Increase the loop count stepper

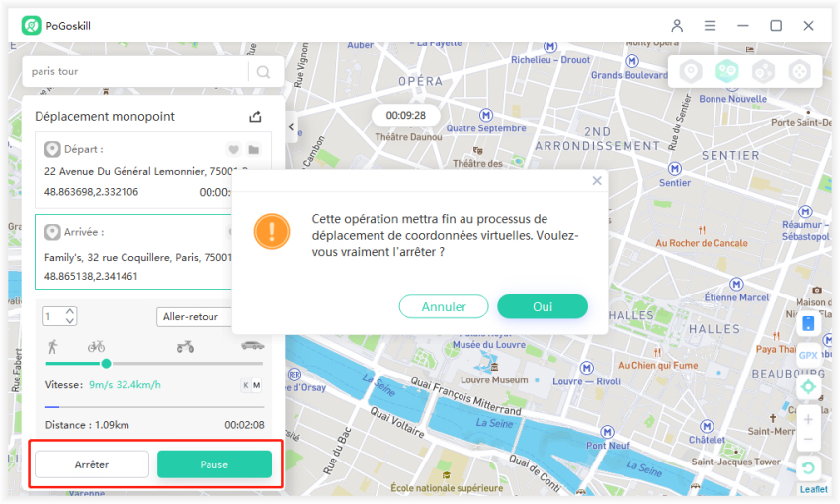[x=70, y=311]
